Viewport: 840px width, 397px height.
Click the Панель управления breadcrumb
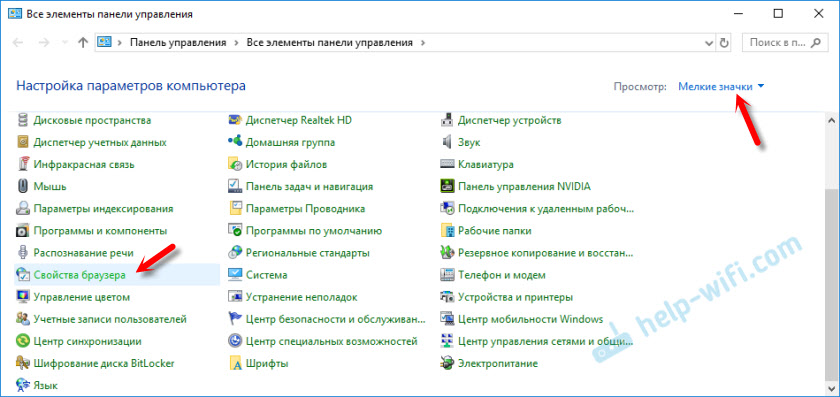click(178, 43)
